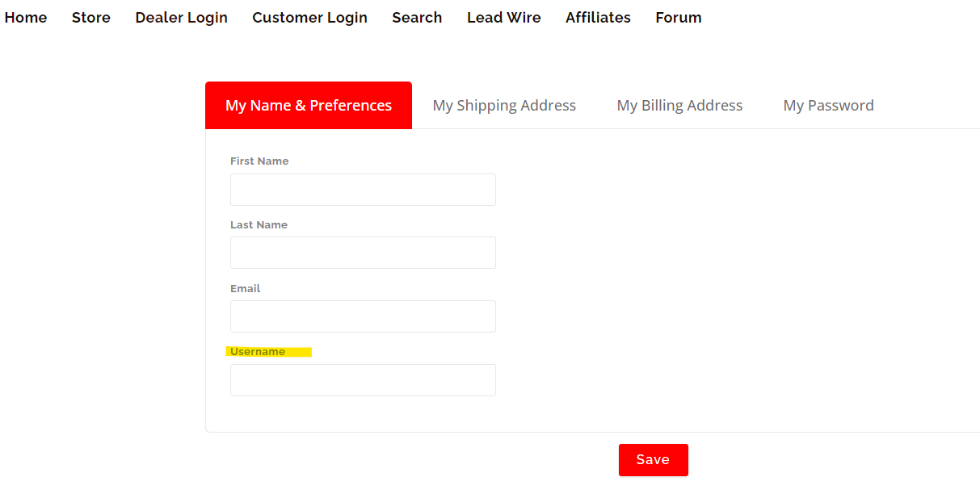Click the First Name label
The height and width of the screenshot is (498, 980).
click(259, 161)
